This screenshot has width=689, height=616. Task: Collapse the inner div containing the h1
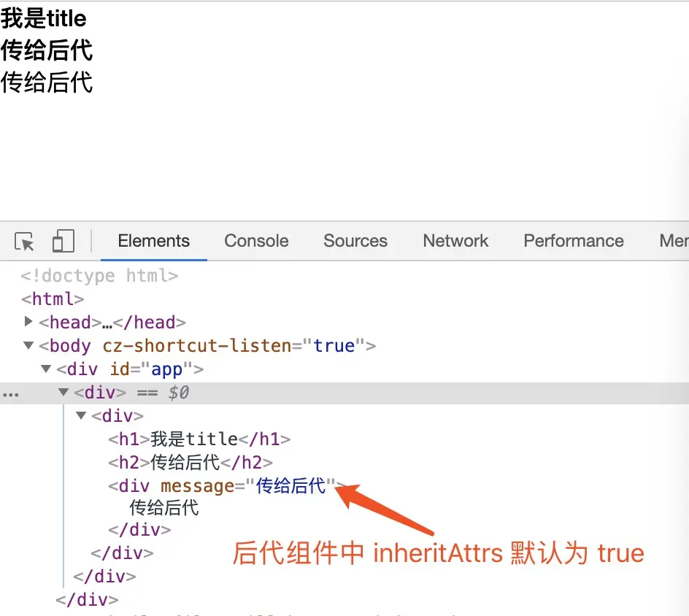coord(81,415)
